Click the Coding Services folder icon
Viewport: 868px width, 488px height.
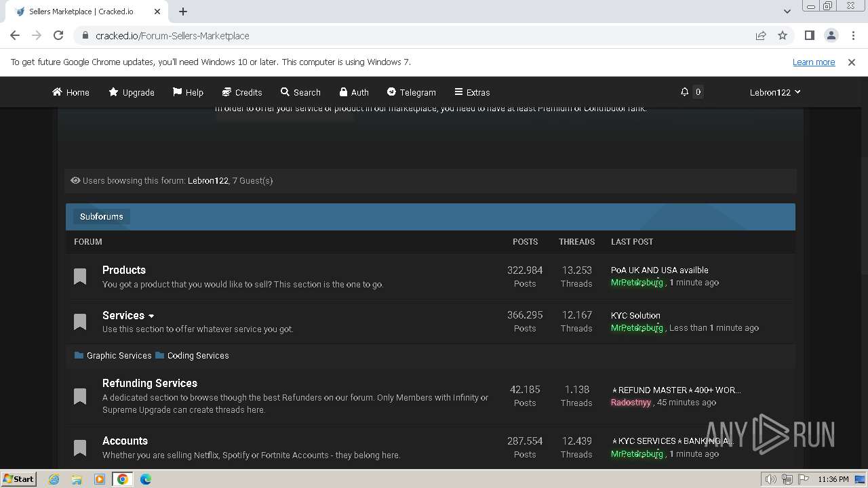(159, 355)
